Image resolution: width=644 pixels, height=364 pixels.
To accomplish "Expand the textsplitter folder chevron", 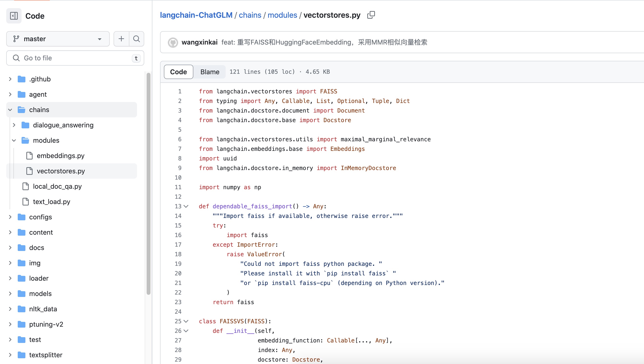I will point(10,355).
